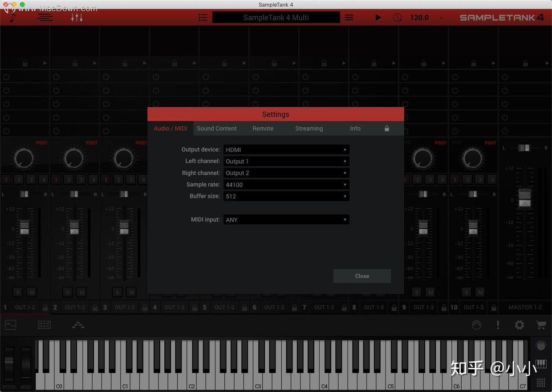Open the Output device dropdown showing HDMI
The height and width of the screenshot is (392, 552).
(286, 150)
